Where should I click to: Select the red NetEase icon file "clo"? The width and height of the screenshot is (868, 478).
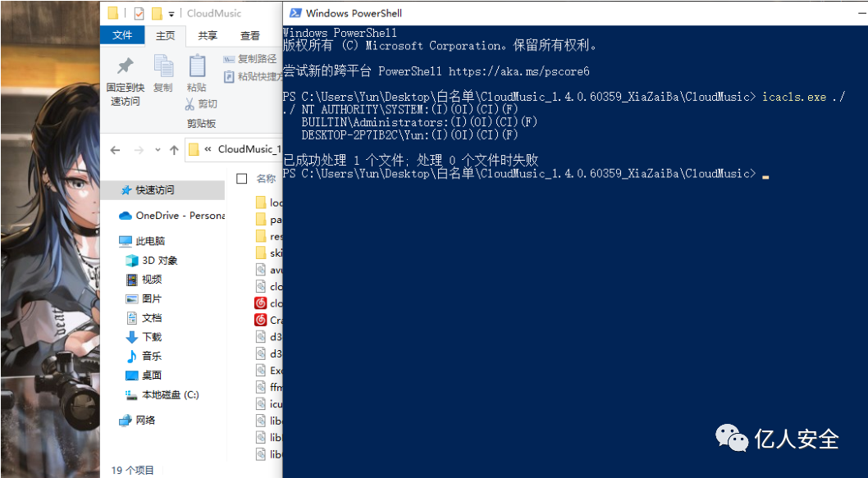[x=269, y=303]
